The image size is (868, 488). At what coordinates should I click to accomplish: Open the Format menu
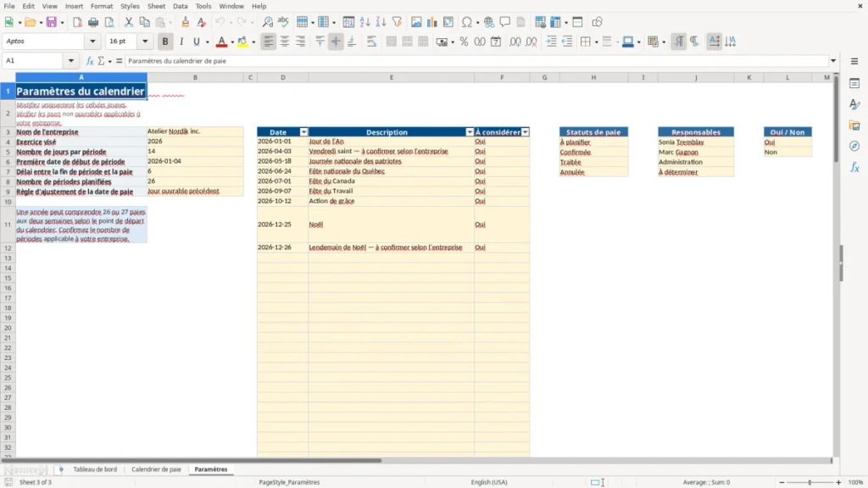pos(102,6)
